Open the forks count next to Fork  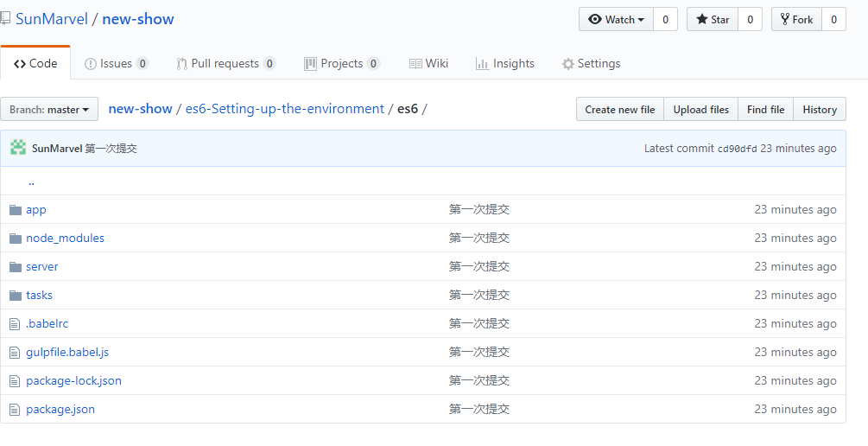pos(833,19)
